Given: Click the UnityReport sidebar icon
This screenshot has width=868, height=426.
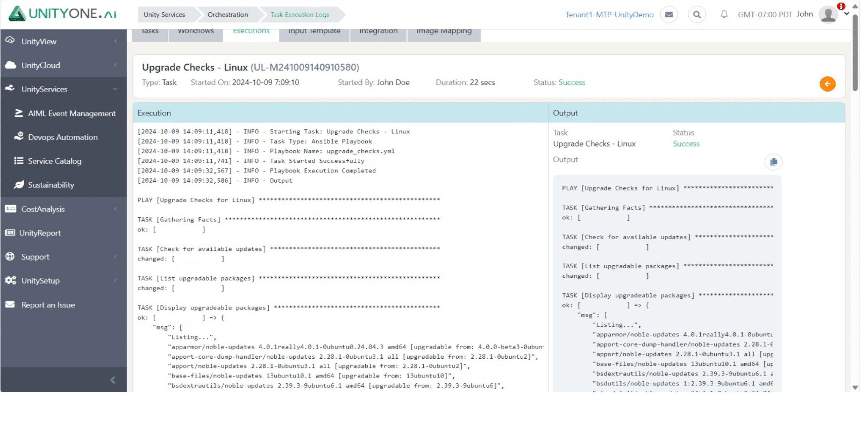Looking at the screenshot, I should point(10,233).
